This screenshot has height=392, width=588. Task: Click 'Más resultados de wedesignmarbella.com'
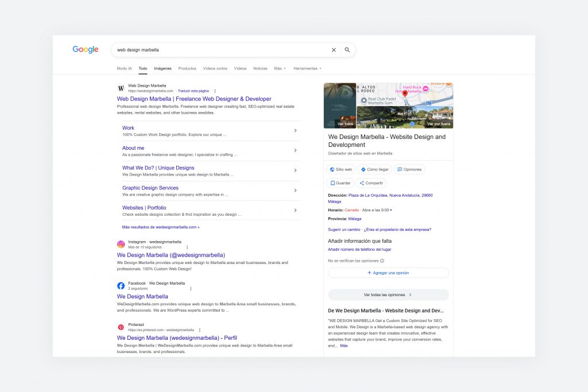(x=161, y=227)
